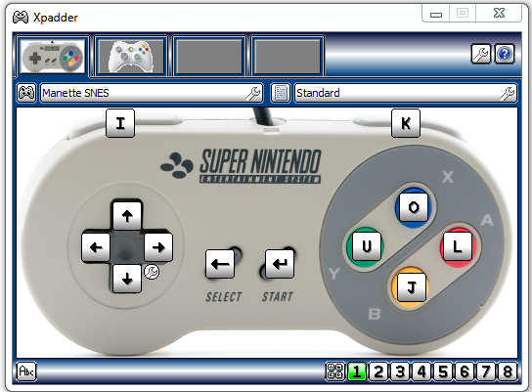
Task: Click the controller icon beside Manette SNES
Action: coord(26,93)
